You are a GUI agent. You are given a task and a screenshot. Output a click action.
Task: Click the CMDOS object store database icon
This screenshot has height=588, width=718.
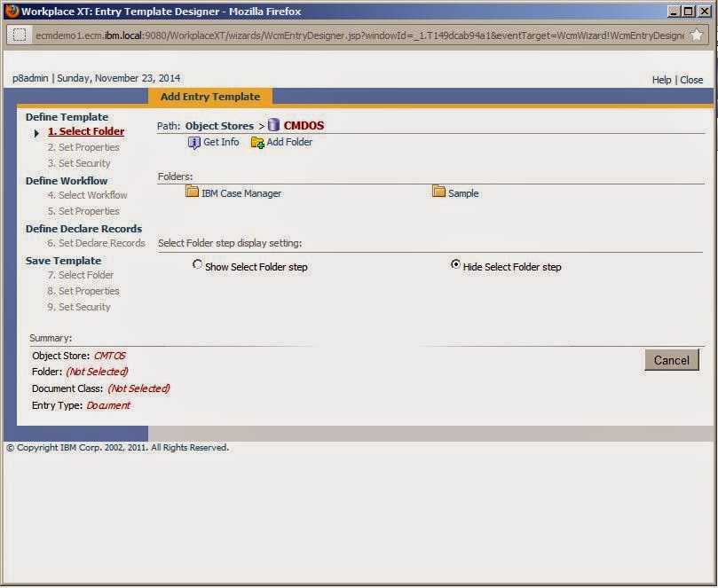(x=272, y=125)
